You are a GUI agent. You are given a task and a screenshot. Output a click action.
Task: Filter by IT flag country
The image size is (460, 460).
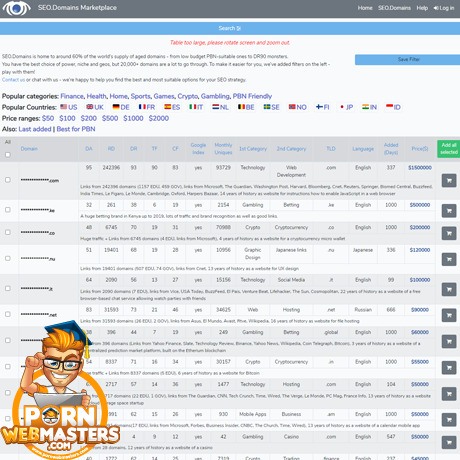pyautogui.click(x=196, y=107)
